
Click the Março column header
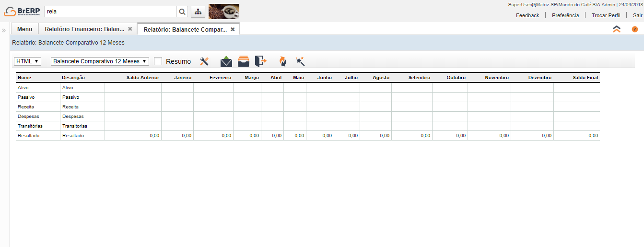252,77
